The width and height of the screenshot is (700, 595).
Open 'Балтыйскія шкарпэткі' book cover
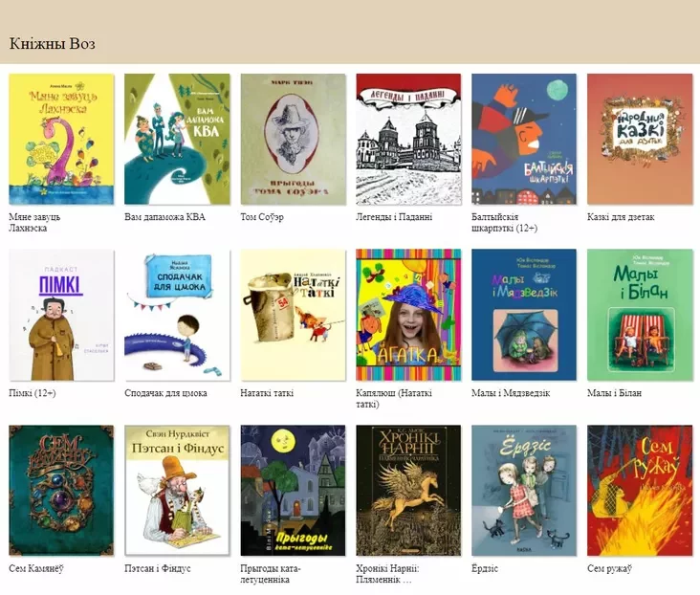click(x=524, y=139)
